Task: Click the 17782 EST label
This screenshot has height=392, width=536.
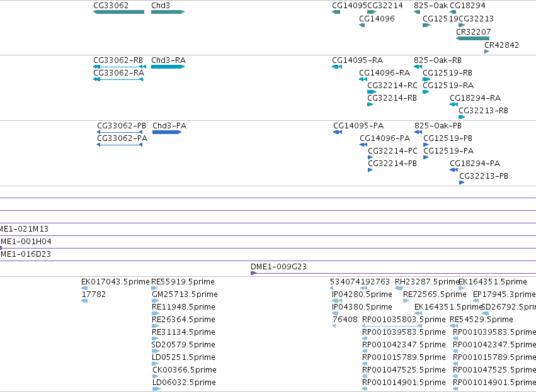Action: point(94,294)
